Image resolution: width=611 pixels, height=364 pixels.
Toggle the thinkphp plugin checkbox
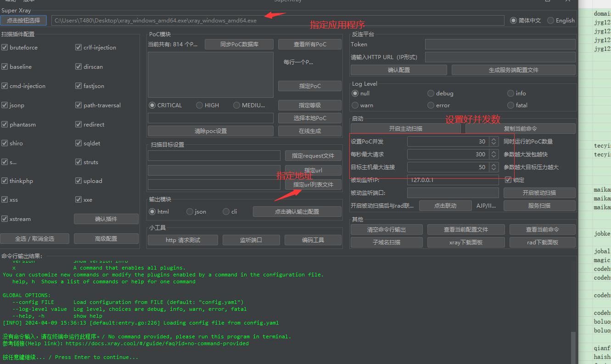pos(5,181)
